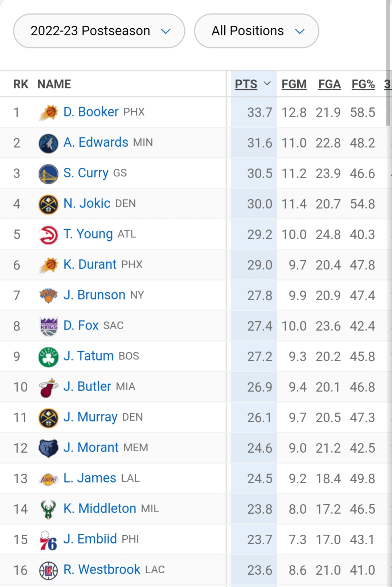392x587 pixels.
Task: Click the Kings logo beside D. Fox
Action: pyautogui.click(x=48, y=326)
